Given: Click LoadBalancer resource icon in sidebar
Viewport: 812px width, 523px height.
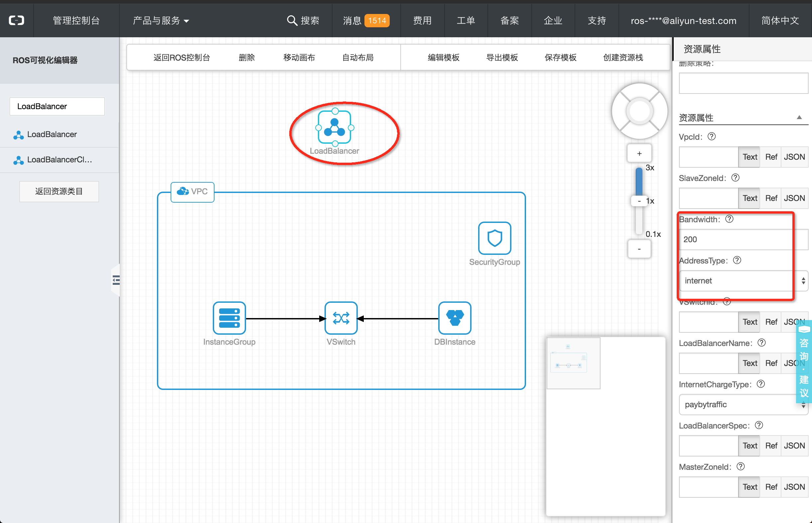Looking at the screenshot, I should (x=18, y=135).
